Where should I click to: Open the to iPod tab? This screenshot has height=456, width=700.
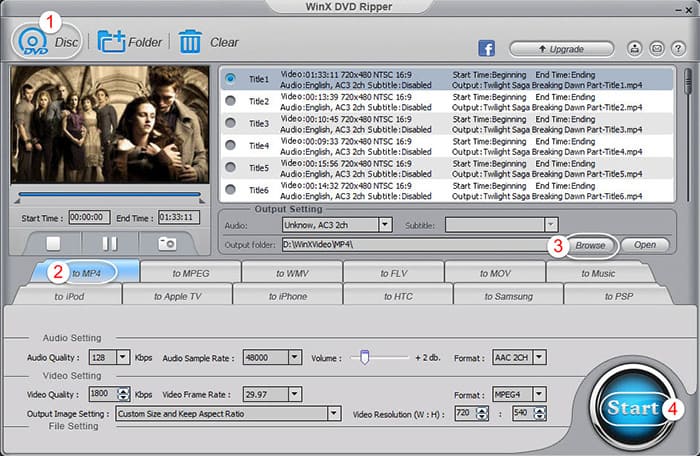69,296
